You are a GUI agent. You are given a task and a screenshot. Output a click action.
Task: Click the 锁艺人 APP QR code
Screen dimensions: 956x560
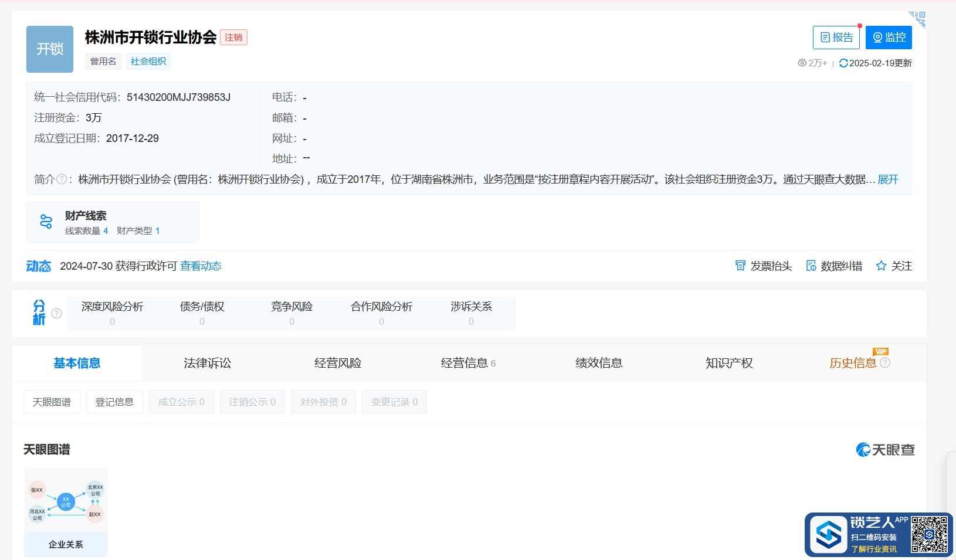[x=930, y=535]
